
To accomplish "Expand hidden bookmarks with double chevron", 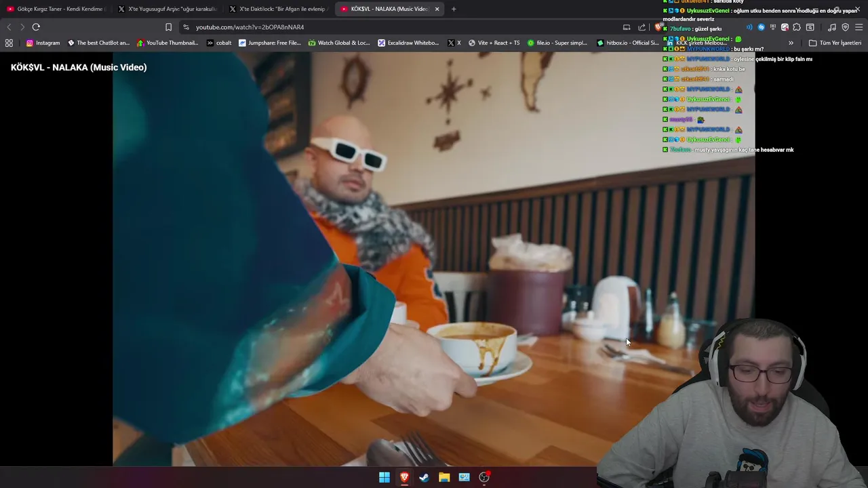I will coord(791,43).
